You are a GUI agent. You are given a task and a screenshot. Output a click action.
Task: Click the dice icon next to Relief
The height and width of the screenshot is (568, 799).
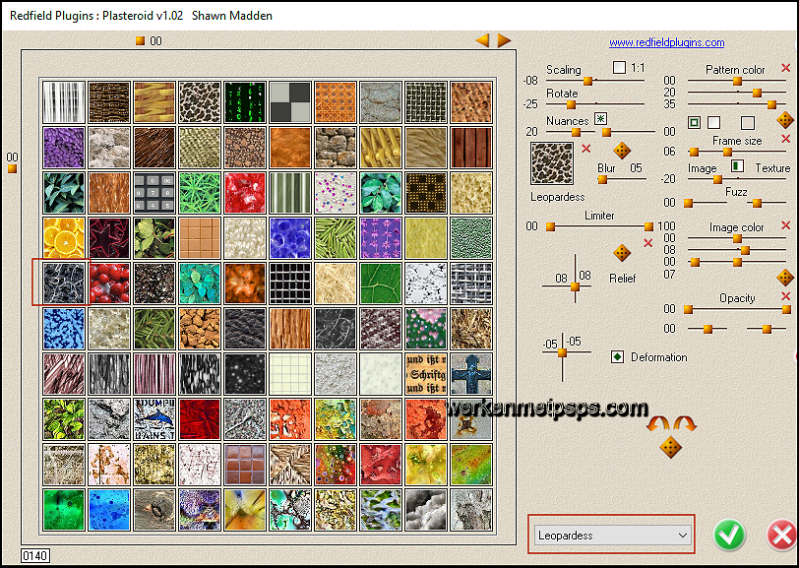[x=621, y=253]
